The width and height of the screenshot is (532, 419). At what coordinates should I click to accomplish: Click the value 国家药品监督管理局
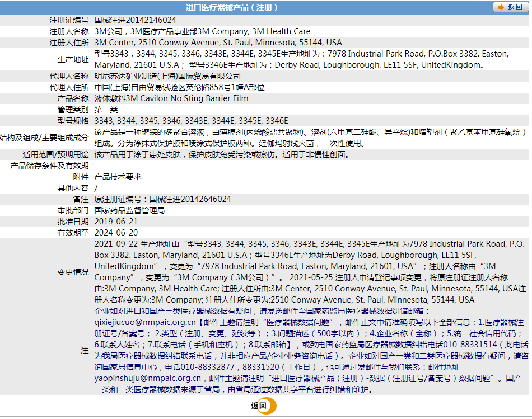click(x=129, y=210)
